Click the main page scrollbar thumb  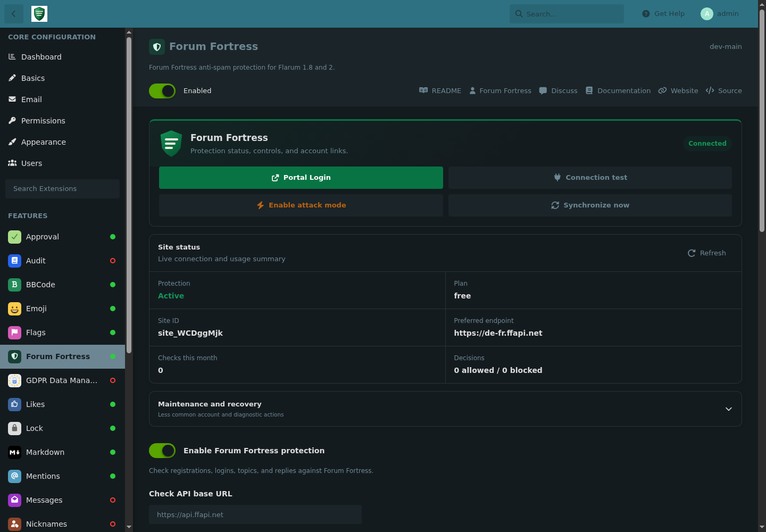click(762, 121)
